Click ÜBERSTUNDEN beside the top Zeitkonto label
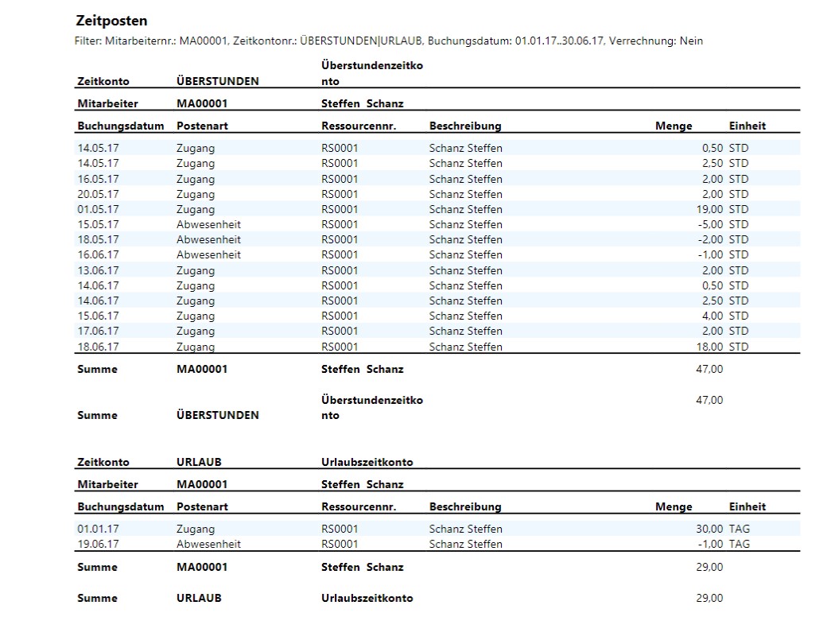The width and height of the screenshot is (839, 644). [x=218, y=81]
